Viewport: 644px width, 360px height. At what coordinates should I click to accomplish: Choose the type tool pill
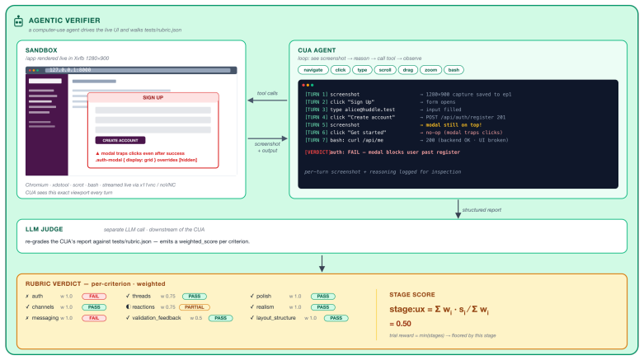(x=362, y=70)
